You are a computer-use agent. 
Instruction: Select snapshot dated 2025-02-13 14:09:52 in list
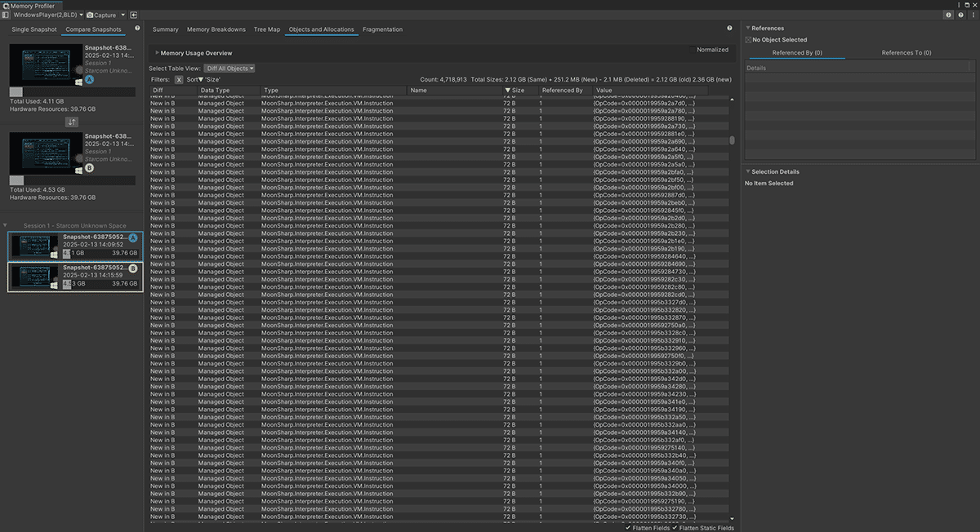point(75,246)
